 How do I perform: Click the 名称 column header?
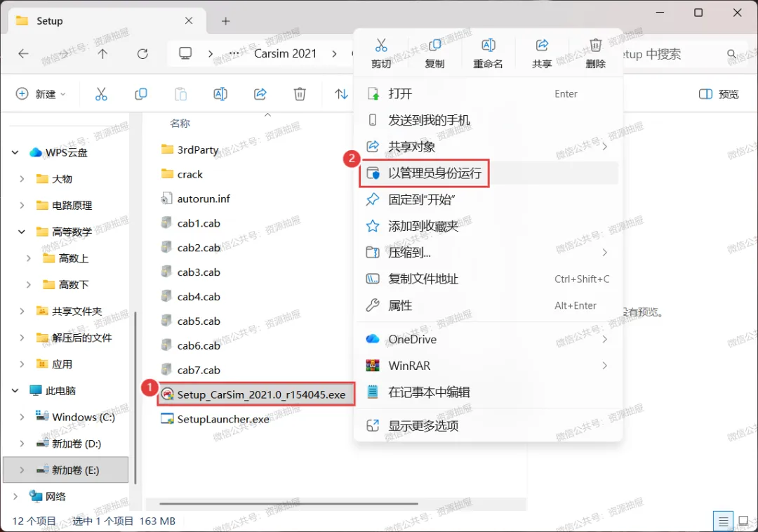coord(180,124)
